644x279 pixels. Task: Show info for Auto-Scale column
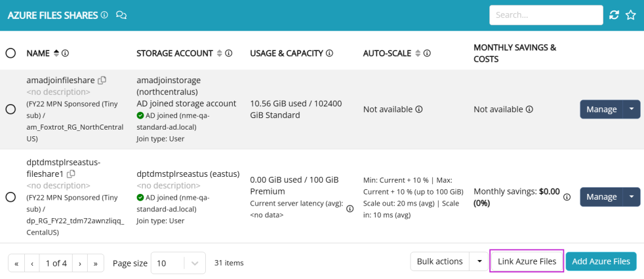(427, 53)
